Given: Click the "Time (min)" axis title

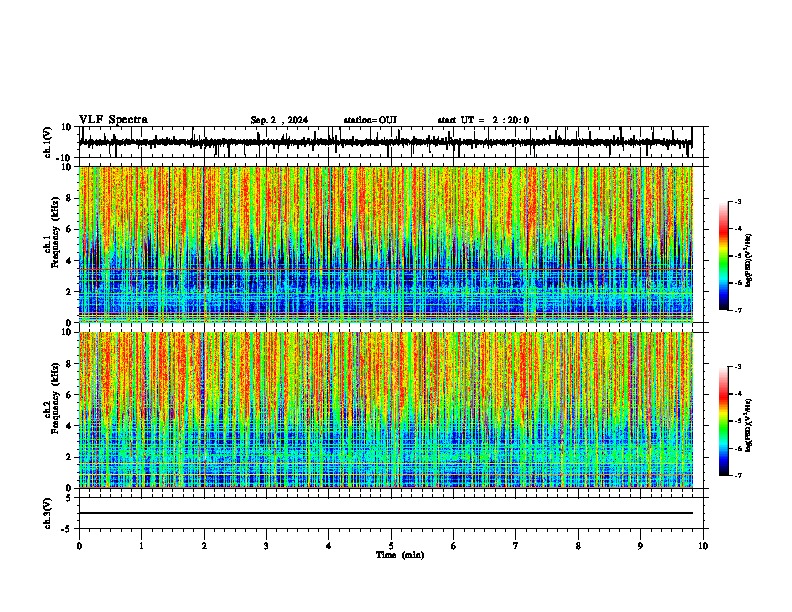Looking at the screenshot, I should [400, 555].
